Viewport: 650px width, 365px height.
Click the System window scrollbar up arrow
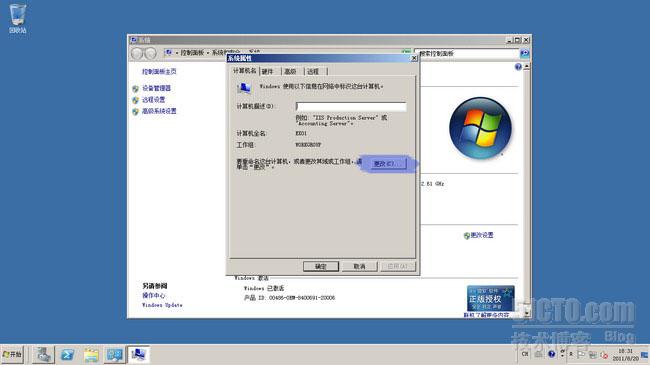coord(527,66)
